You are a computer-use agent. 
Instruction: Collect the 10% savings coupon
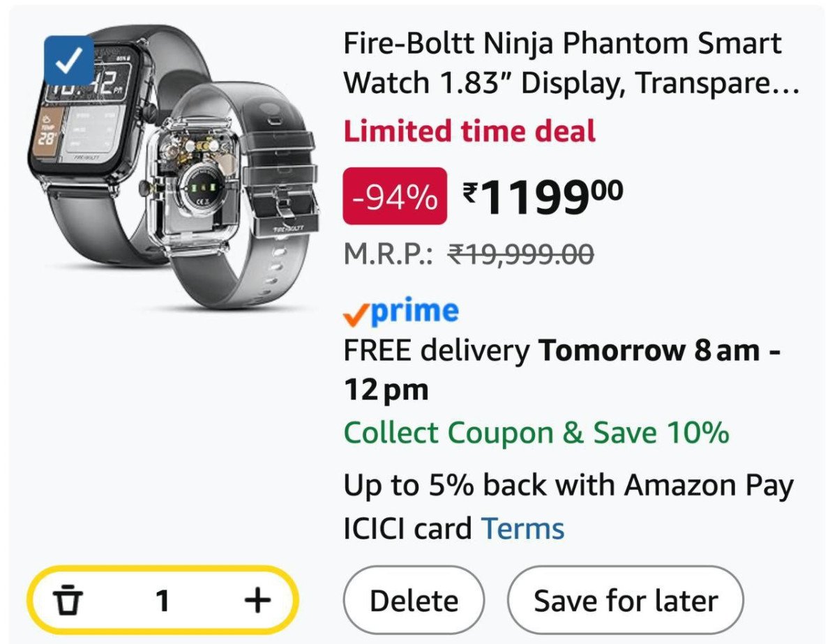tap(536, 433)
